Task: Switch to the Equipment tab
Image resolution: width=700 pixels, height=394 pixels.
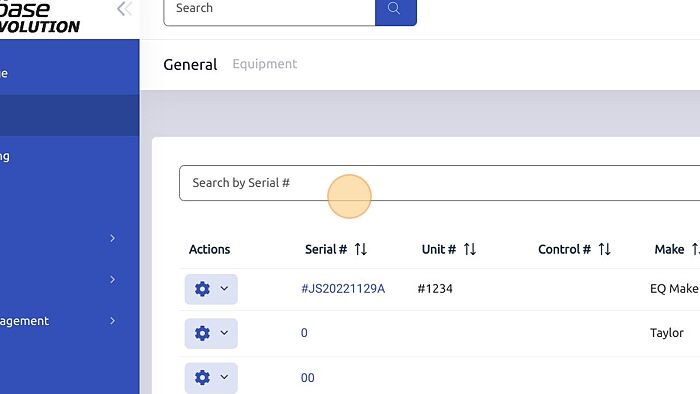Action: 265,64
